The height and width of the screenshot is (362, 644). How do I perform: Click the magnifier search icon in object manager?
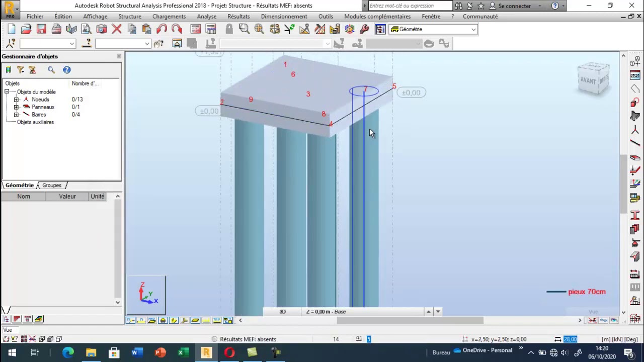51,70
